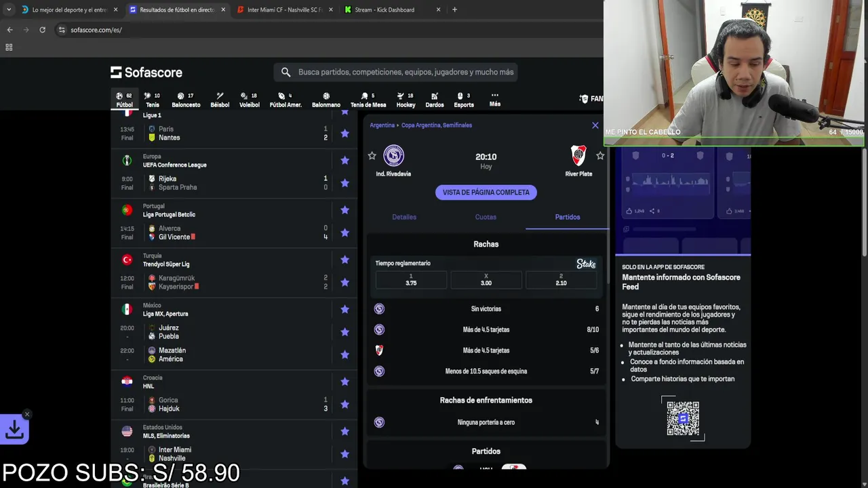
Task: Click the Portugal flag league icon
Action: [127, 210]
